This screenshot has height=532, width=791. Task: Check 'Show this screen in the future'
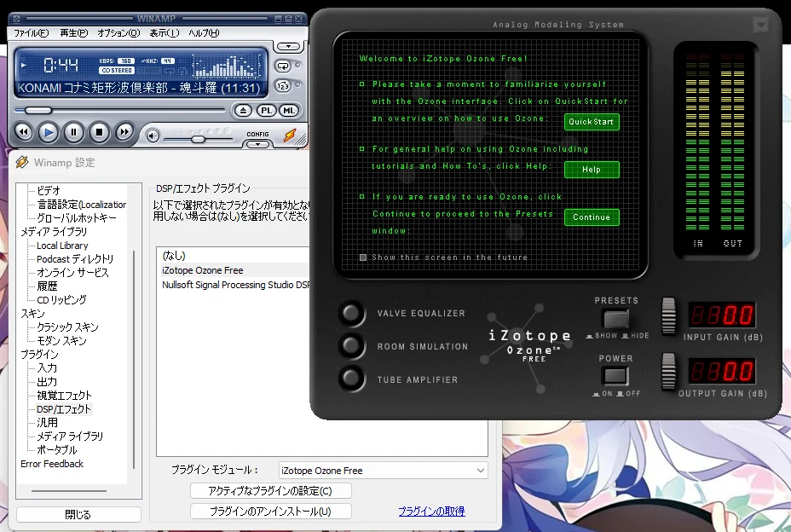point(363,257)
